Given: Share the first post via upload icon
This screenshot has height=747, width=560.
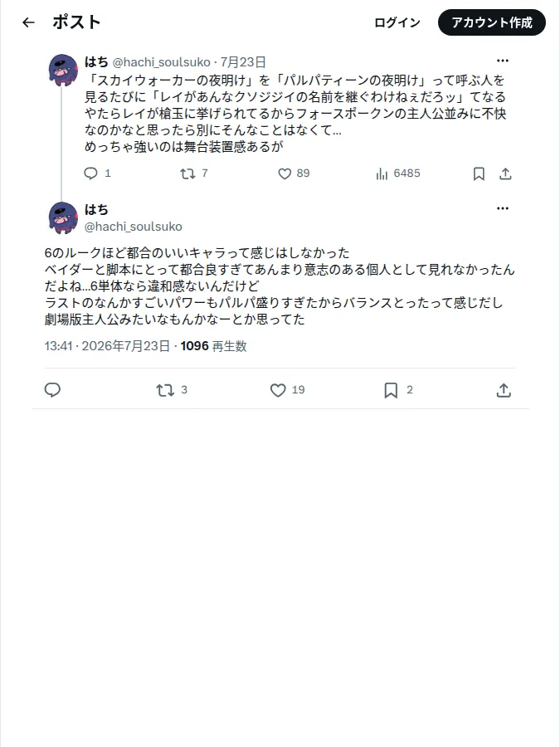Looking at the screenshot, I should tap(506, 174).
